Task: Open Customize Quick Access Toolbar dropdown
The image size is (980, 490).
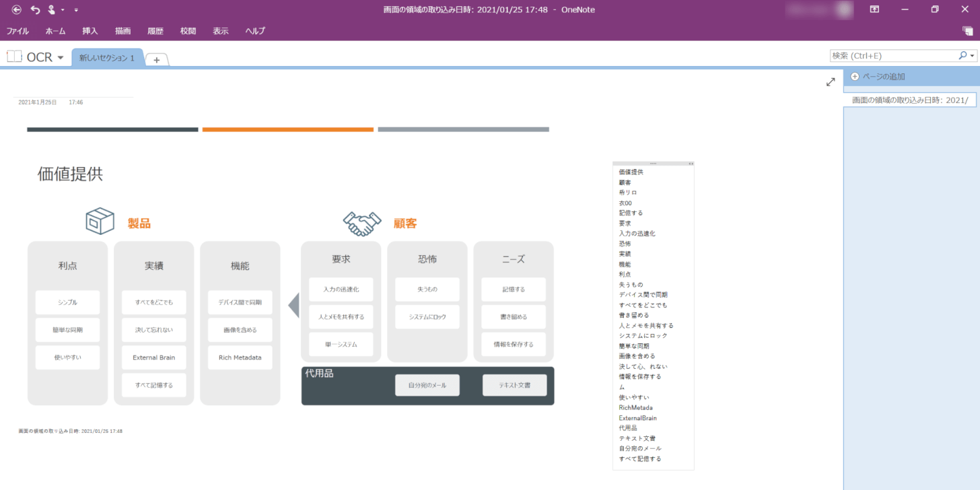Action: click(x=76, y=10)
